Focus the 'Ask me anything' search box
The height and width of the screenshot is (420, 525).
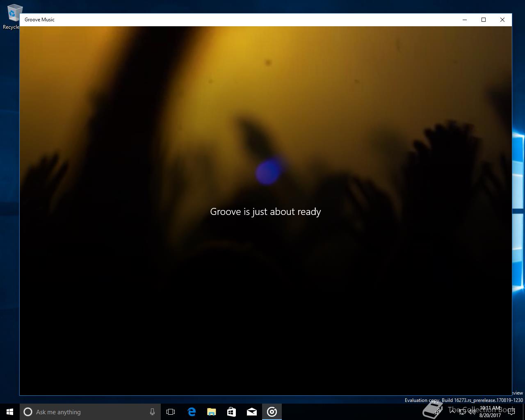pyautogui.click(x=90, y=412)
